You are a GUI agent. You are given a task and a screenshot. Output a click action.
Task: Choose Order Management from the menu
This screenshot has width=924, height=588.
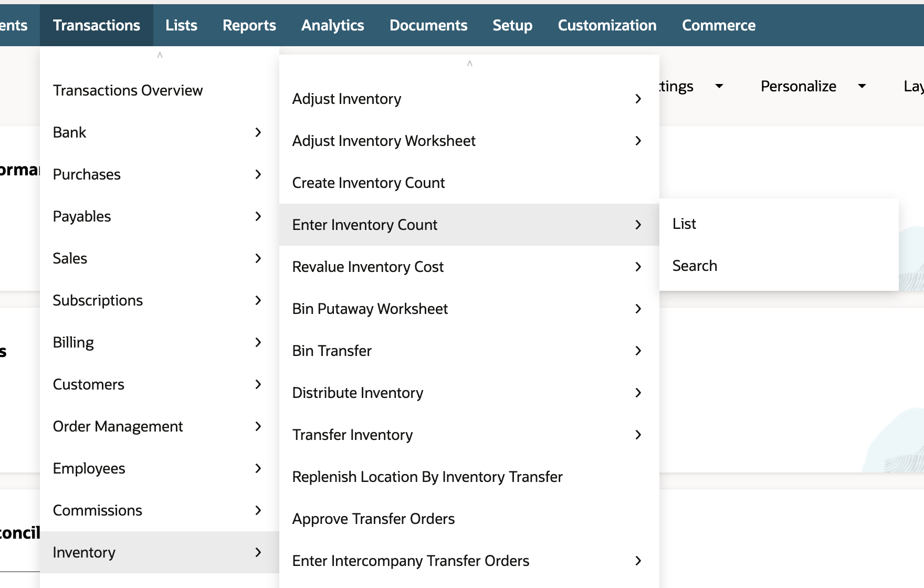[x=160, y=426]
